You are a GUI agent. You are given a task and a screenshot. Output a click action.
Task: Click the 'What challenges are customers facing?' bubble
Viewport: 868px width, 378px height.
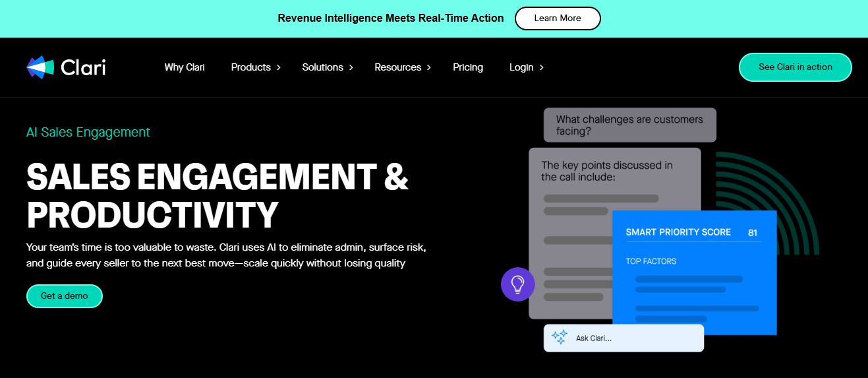[x=630, y=125]
